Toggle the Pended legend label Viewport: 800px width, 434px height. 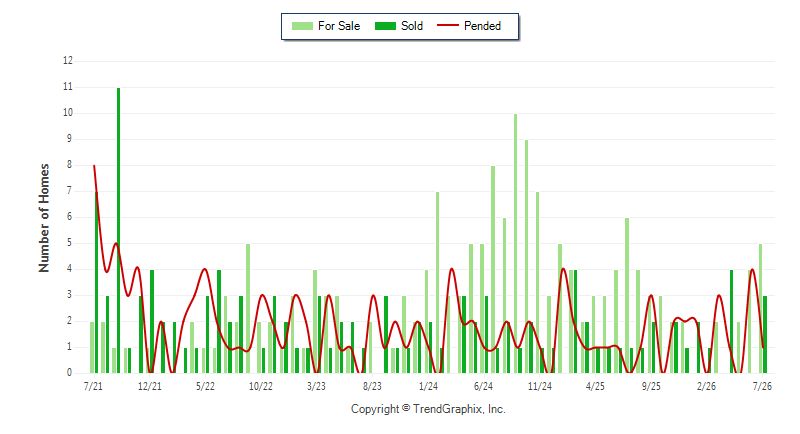coord(482,26)
